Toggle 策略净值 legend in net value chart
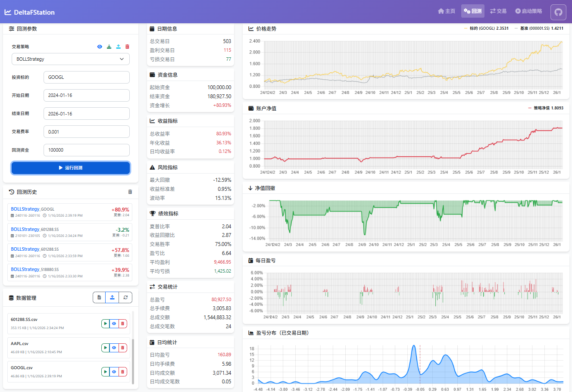The image size is (572, 392). [x=546, y=108]
